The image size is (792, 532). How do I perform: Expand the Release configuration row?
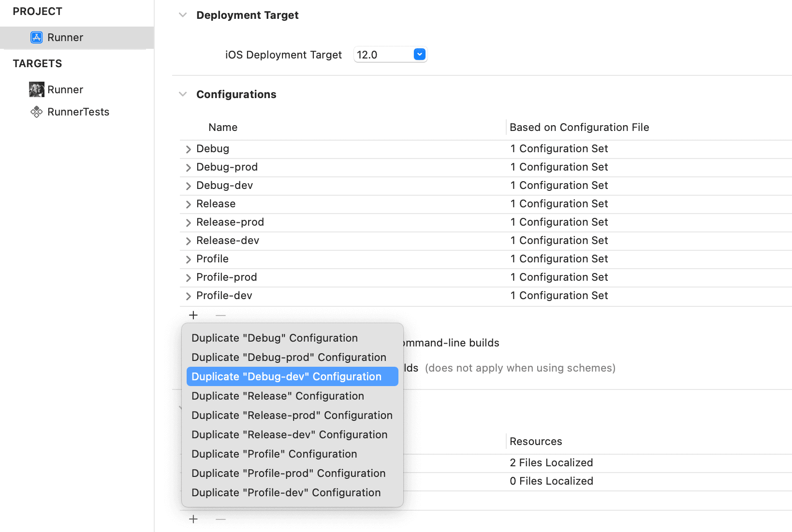189,204
